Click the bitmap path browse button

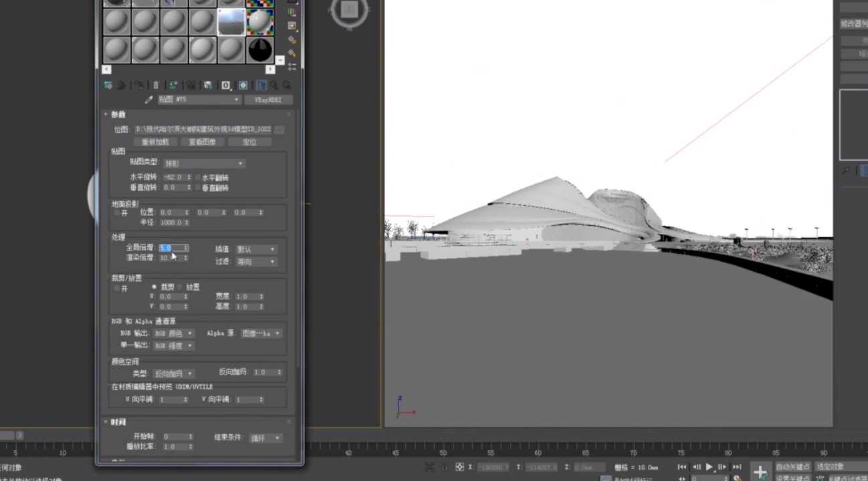[x=280, y=130]
